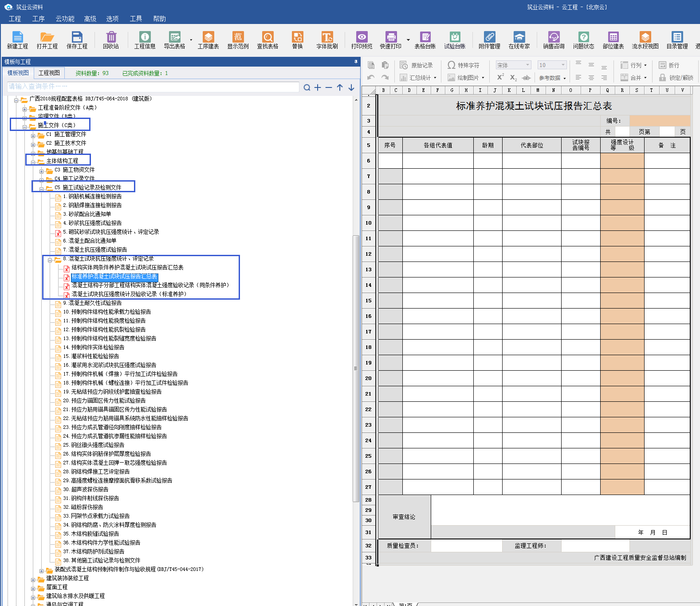Image resolution: width=700 pixels, height=606 pixels.
Task: Open 附件管理 attachment manager
Action: tap(489, 40)
